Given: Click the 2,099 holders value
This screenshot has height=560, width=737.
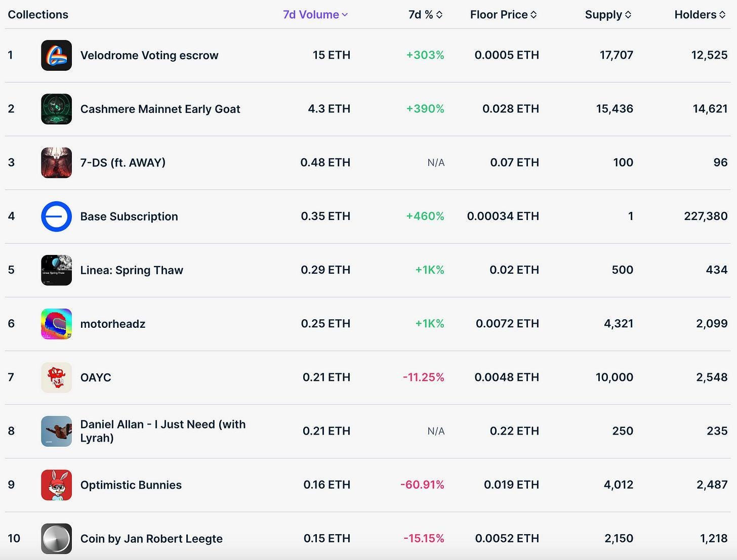Looking at the screenshot, I should click(712, 323).
